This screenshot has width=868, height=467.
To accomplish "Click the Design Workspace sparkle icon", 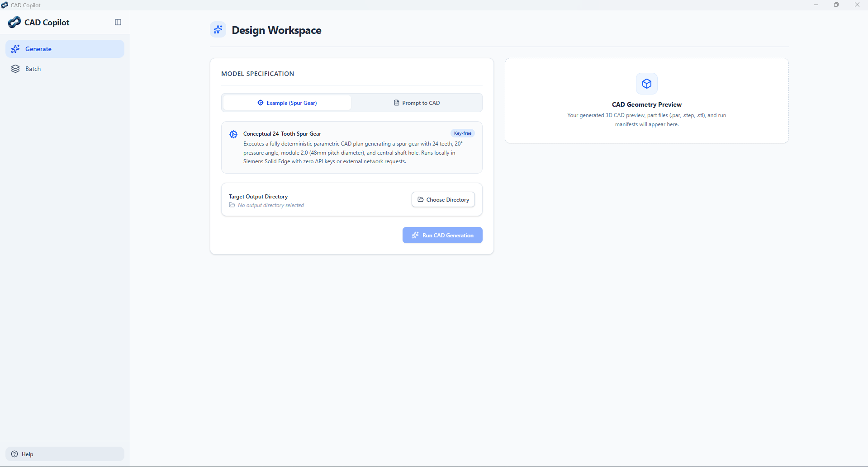I will click(x=218, y=30).
